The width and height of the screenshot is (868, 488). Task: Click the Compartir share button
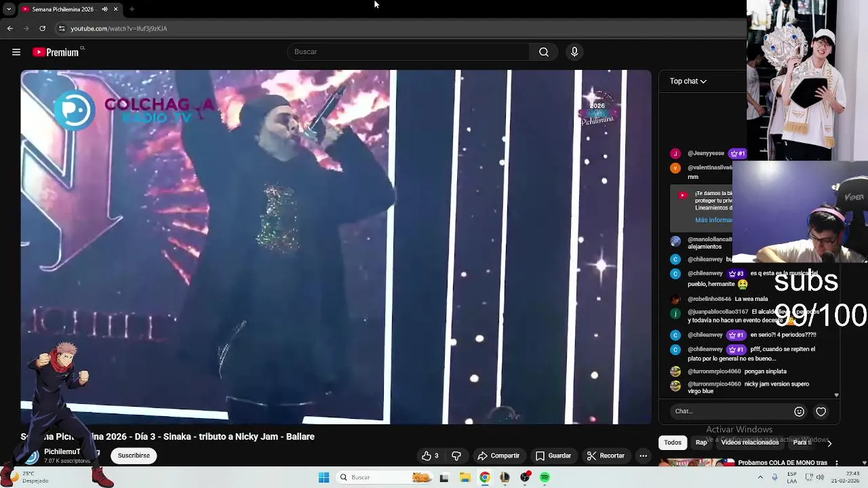click(x=498, y=455)
